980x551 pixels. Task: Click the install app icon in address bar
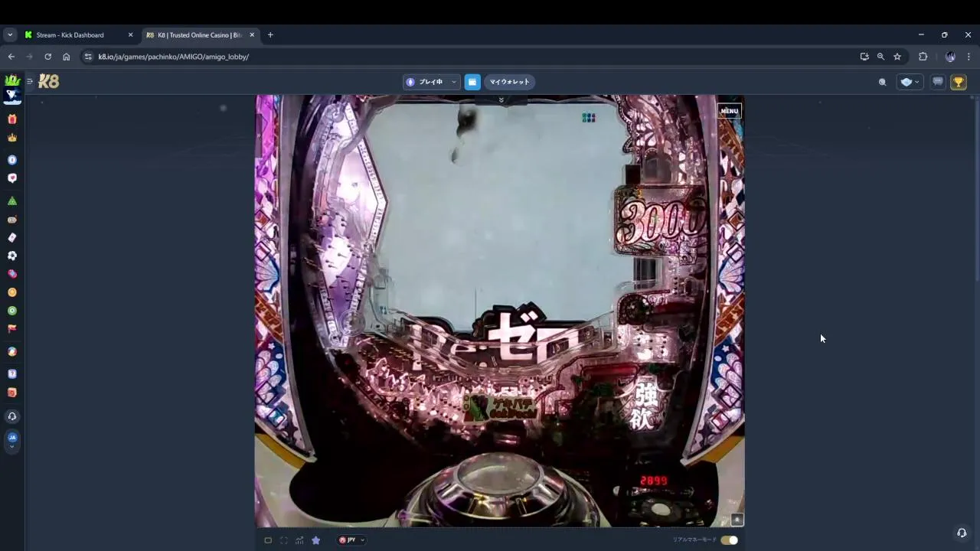[864, 57]
